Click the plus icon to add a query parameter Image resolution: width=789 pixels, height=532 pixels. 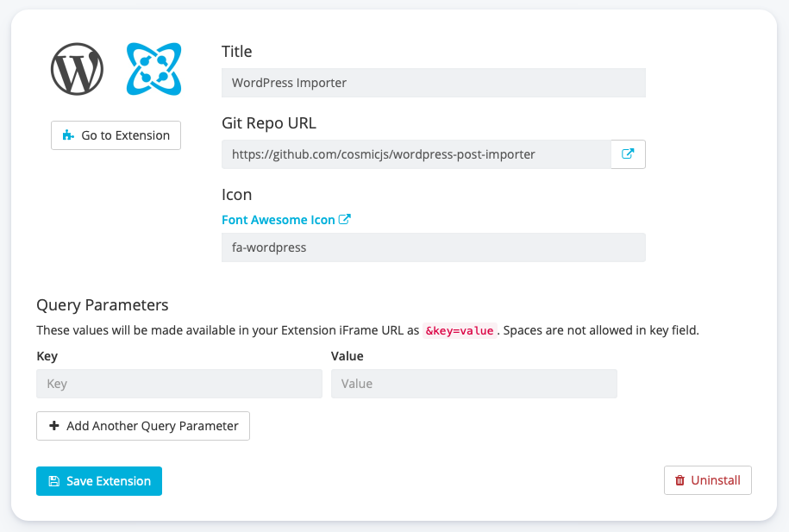coord(54,426)
